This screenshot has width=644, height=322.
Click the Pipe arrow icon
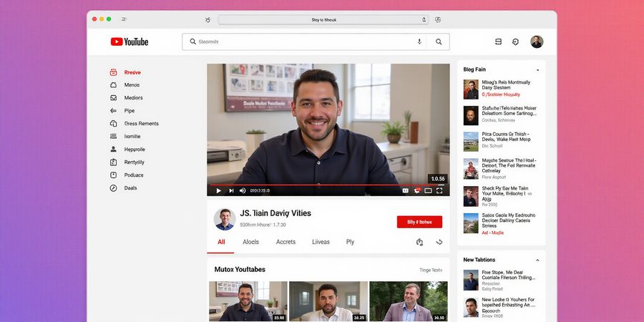(x=113, y=110)
